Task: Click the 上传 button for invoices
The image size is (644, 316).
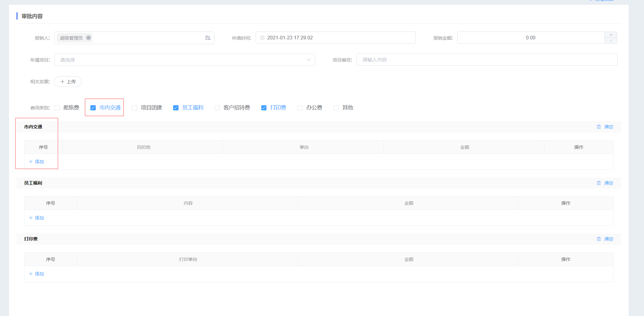Action: coord(68,82)
